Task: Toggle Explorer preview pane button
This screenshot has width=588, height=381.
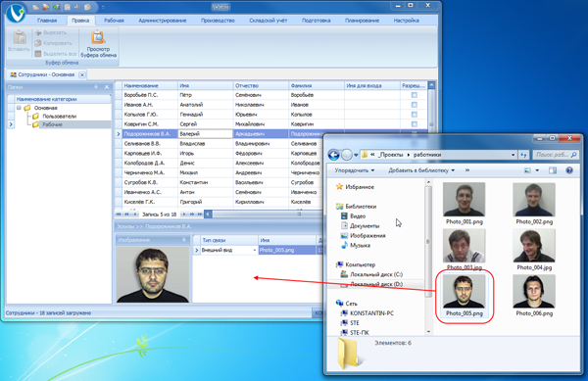Action: (553, 170)
